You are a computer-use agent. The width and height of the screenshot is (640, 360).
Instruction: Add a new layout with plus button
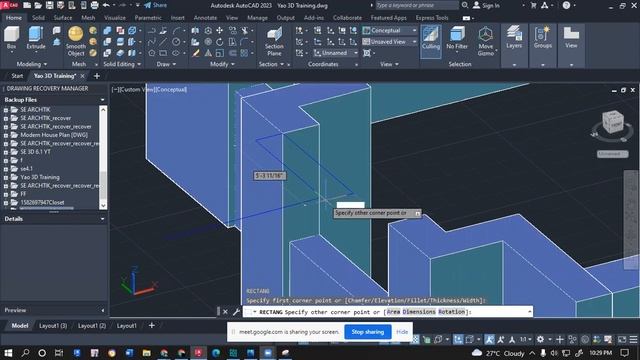pyautogui.click(x=151, y=326)
